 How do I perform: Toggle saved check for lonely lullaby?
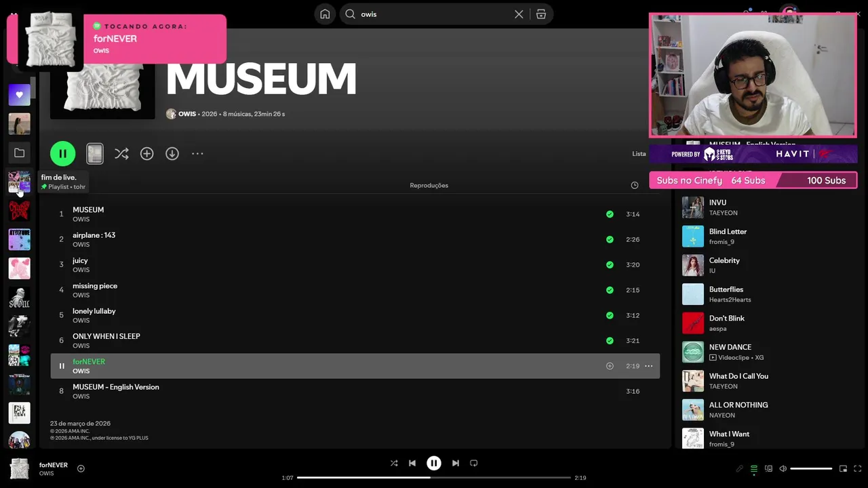610,315
